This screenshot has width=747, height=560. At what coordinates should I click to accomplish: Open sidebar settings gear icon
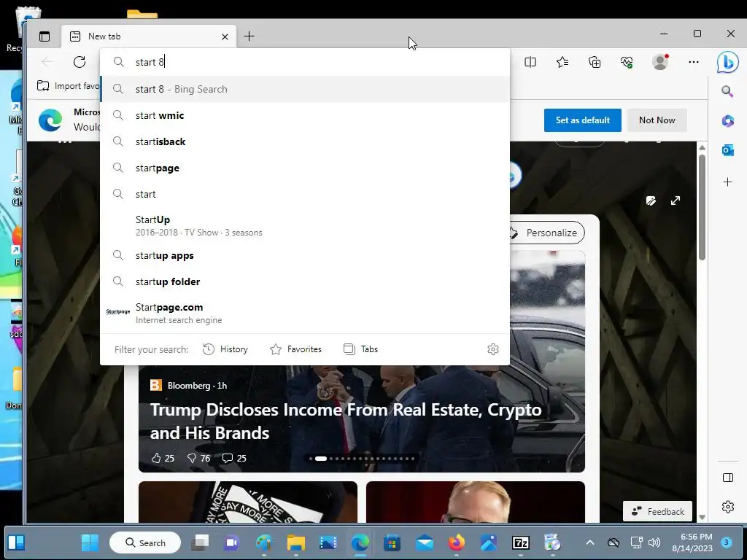point(727,507)
